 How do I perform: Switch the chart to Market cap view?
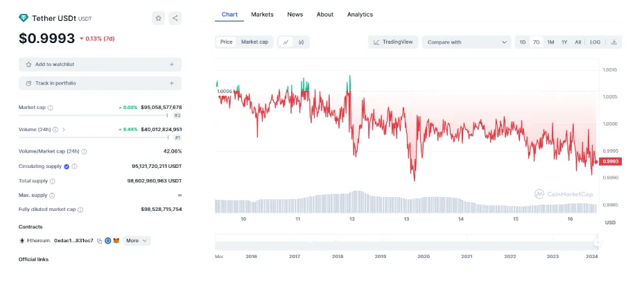click(254, 42)
